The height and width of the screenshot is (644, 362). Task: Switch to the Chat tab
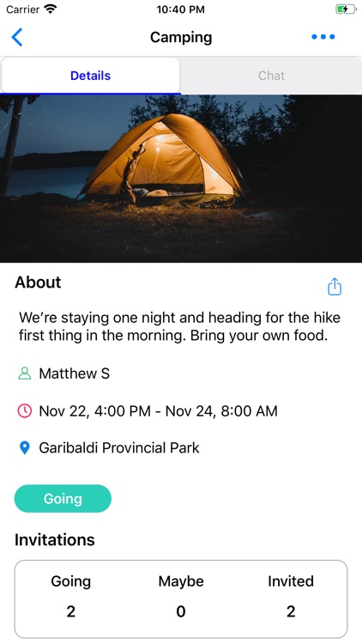click(271, 76)
